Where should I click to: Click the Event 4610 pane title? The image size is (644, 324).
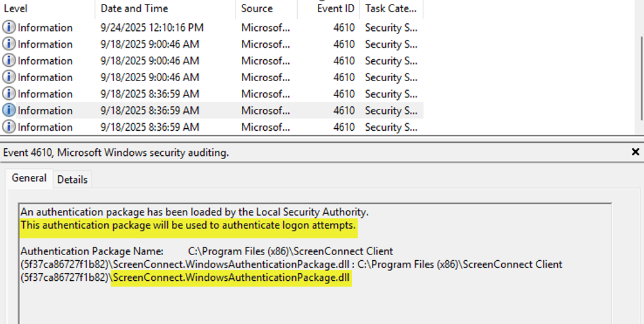point(116,153)
